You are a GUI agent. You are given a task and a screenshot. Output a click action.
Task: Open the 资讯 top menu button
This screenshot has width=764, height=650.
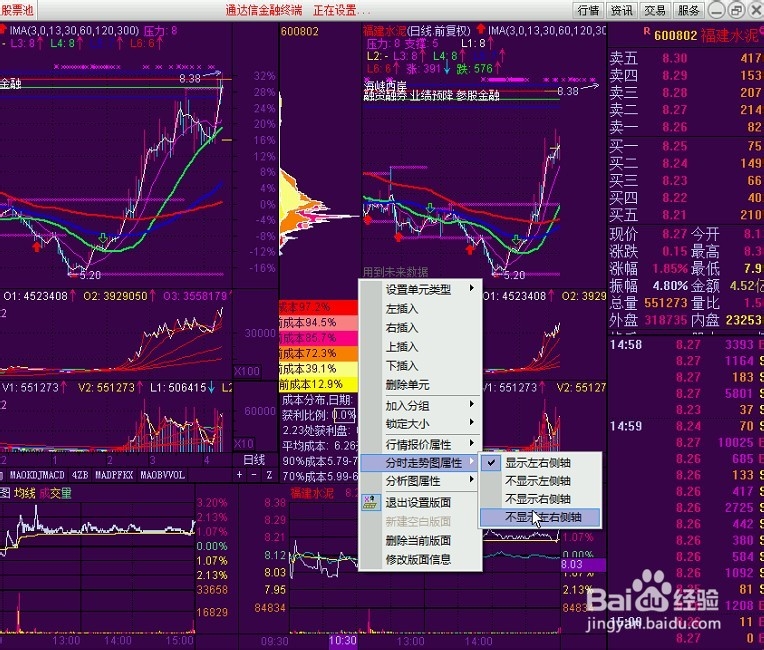click(621, 10)
